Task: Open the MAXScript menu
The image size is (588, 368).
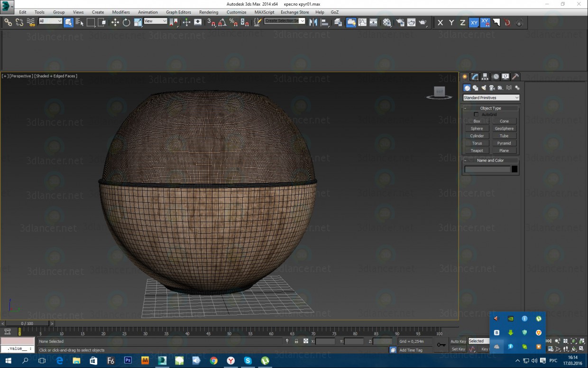Action: pos(264,12)
